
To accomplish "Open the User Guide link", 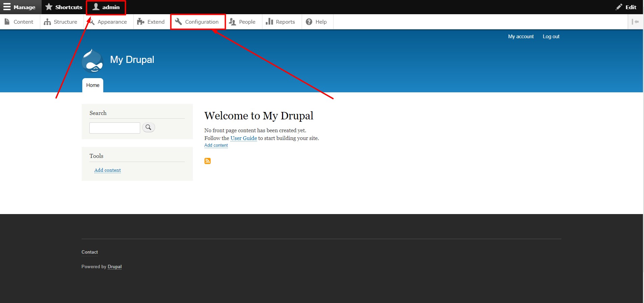I will 244,138.
